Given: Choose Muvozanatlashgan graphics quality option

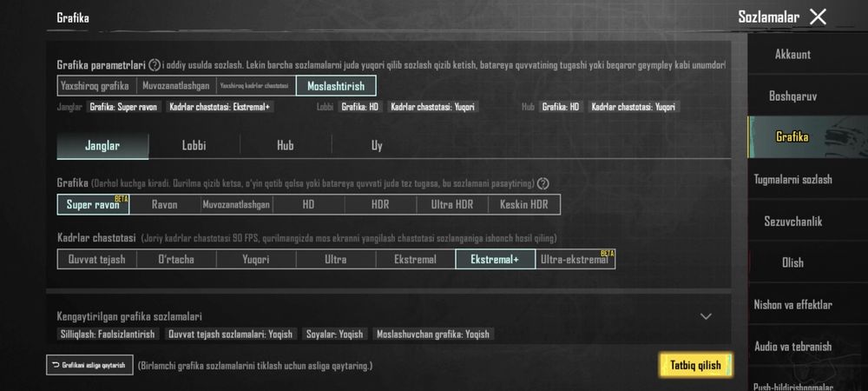Looking at the screenshot, I should (236, 204).
